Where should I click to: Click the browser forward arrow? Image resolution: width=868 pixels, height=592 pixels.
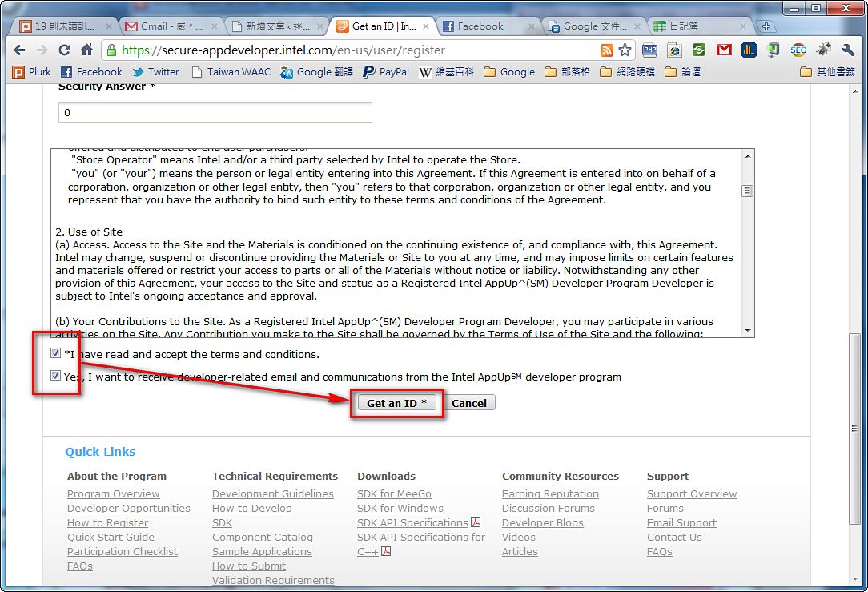pyautogui.click(x=42, y=50)
